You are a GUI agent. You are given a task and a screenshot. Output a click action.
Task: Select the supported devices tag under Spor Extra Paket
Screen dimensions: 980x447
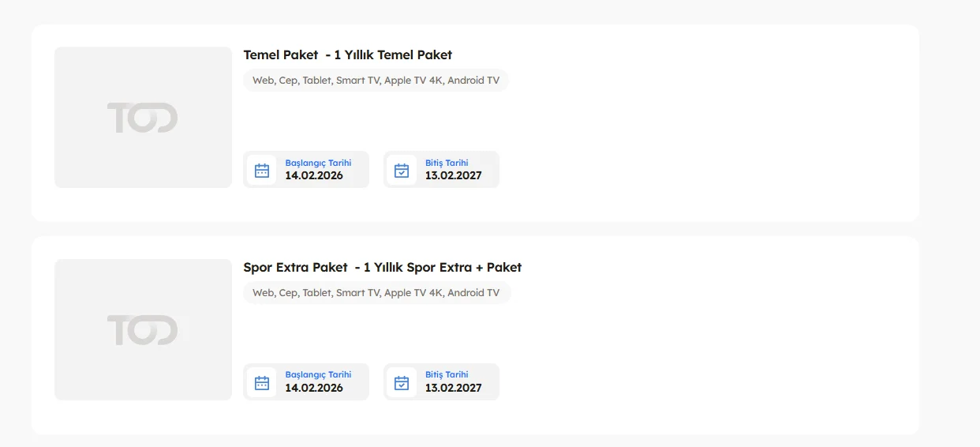pos(376,293)
